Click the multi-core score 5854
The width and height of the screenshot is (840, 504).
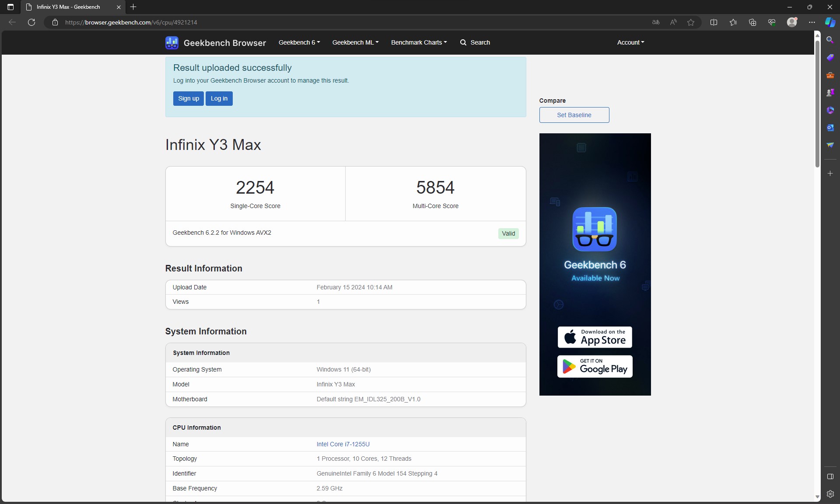pyautogui.click(x=435, y=188)
